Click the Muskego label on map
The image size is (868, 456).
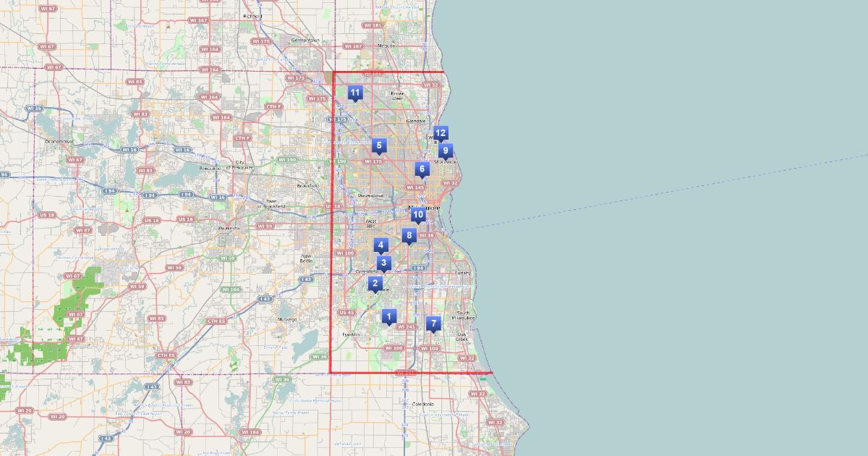pyautogui.click(x=287, y=319)
